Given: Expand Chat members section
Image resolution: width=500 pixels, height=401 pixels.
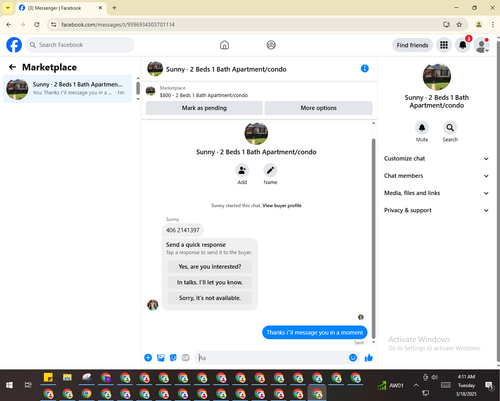Looking at the screenshot, I should [436, 176].
